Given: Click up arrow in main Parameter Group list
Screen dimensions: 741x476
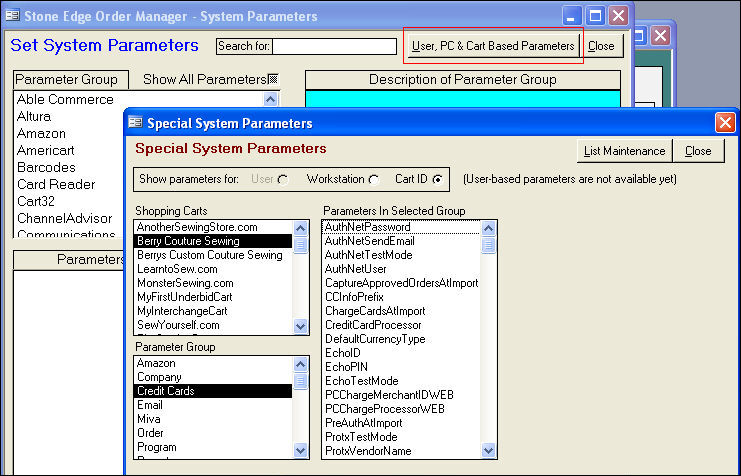Looking at the screenshot, I should (270, 99).
